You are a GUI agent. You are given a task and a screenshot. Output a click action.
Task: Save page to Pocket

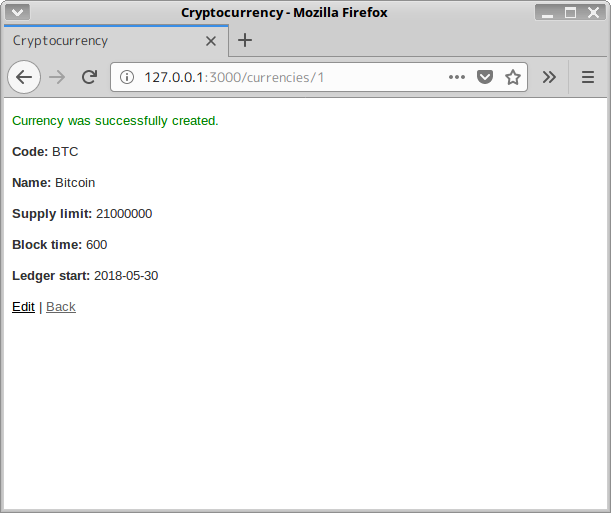point(485,77)
